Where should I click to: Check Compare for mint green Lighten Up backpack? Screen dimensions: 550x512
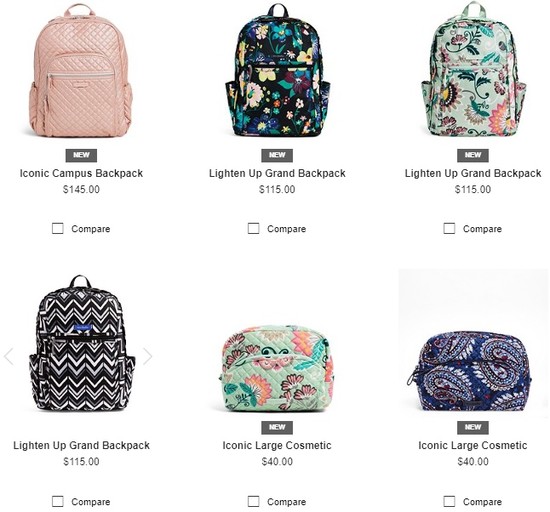pyautogui.click(x=449, y=229)
